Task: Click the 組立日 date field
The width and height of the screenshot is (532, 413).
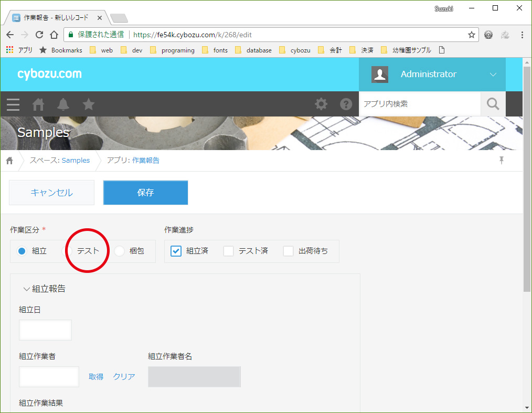Action: (x=46, y=330)
